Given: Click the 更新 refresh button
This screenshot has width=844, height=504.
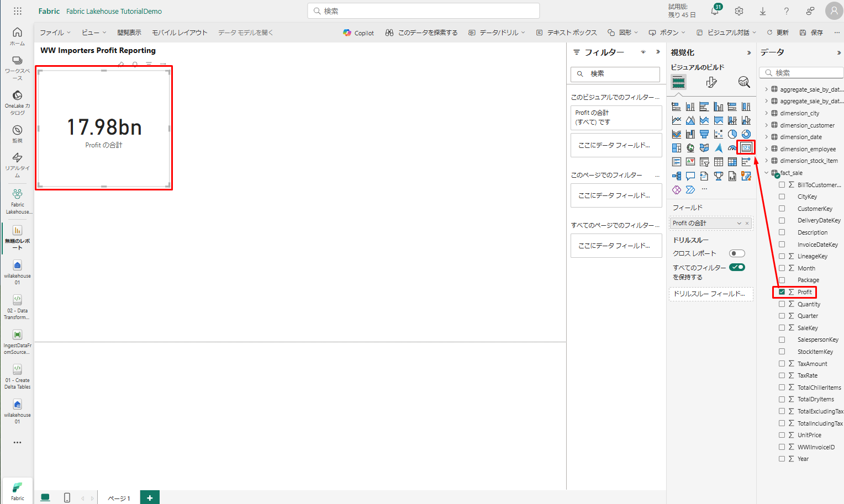Looking at the screenshot, I should coord(777,33).
